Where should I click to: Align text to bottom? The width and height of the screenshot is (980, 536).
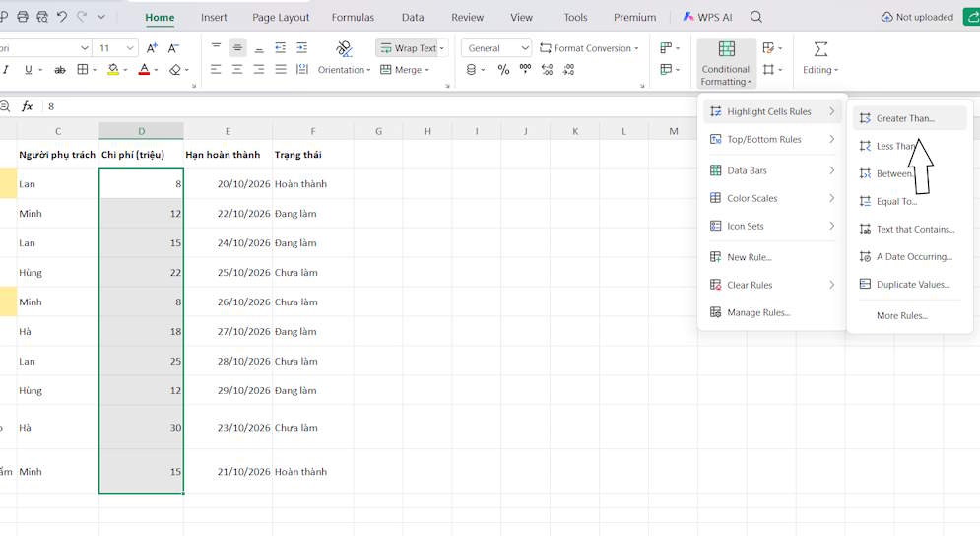click(x=259, y=47)
